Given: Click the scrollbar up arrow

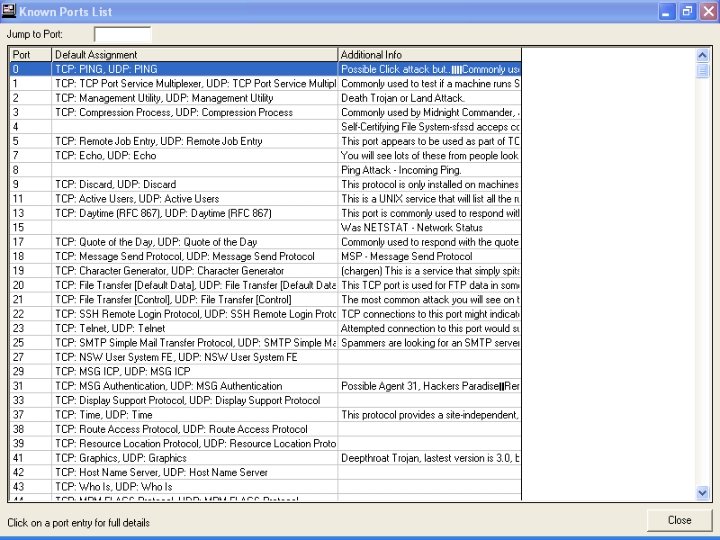Looking at the screenshot, I should tap(702, 56).
